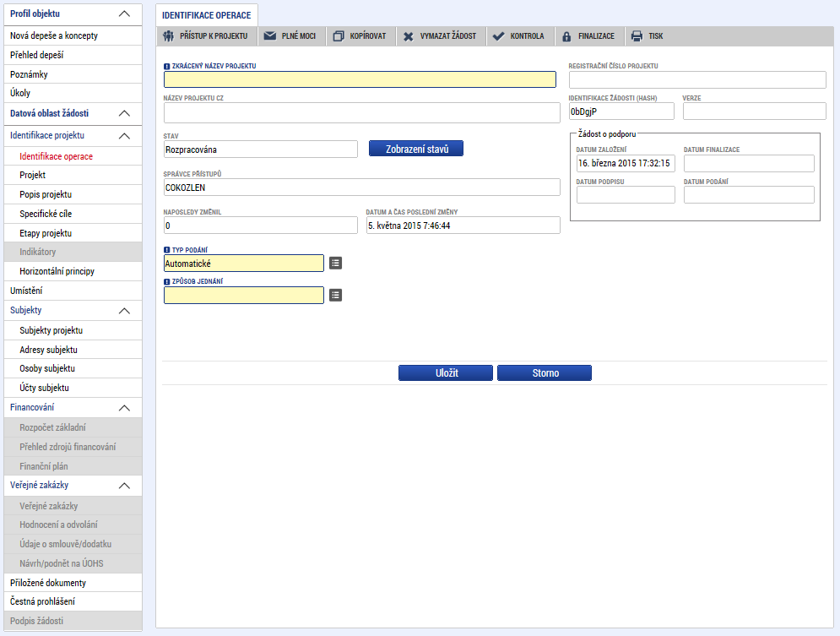Click Datum založení field value

[626, 163]
